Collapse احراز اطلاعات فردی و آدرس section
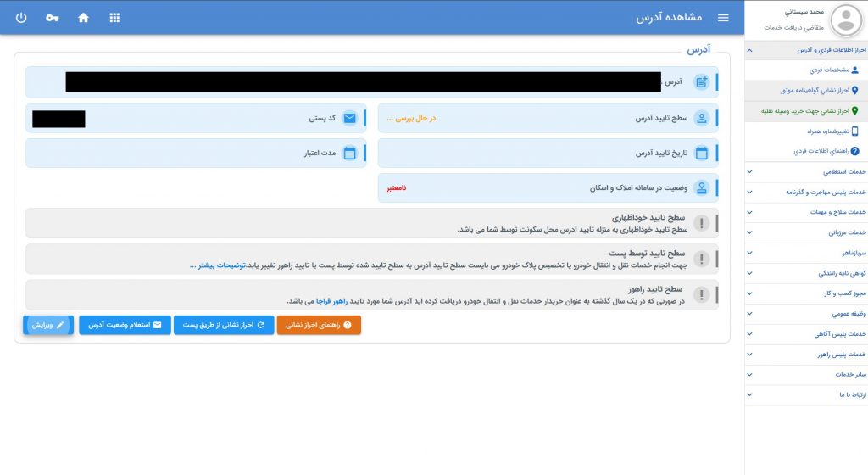Image resolution: width=868 pixels, height=475 pixels. point(805,51)
